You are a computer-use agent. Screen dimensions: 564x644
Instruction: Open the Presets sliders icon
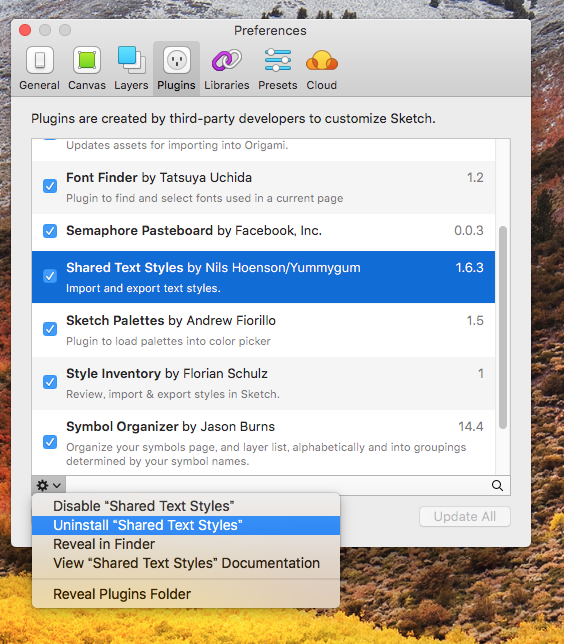click(278, 60)
